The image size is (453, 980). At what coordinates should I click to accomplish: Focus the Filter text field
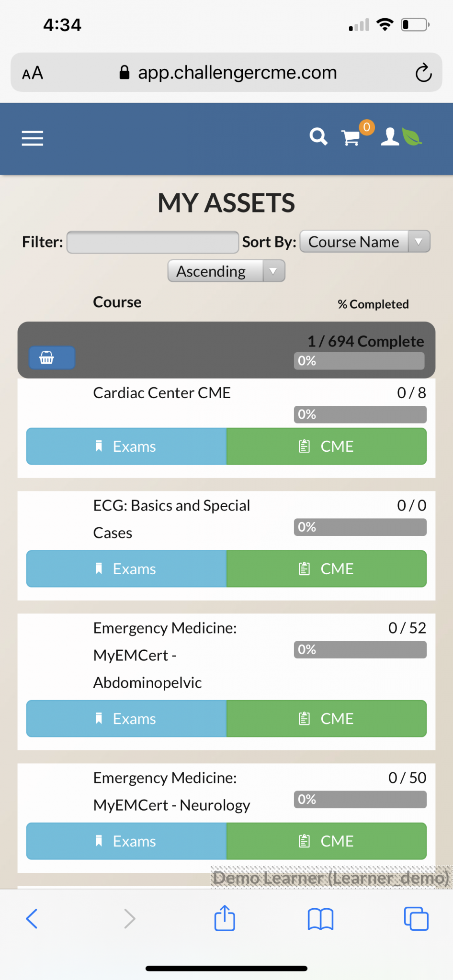(x=153, y=242)
